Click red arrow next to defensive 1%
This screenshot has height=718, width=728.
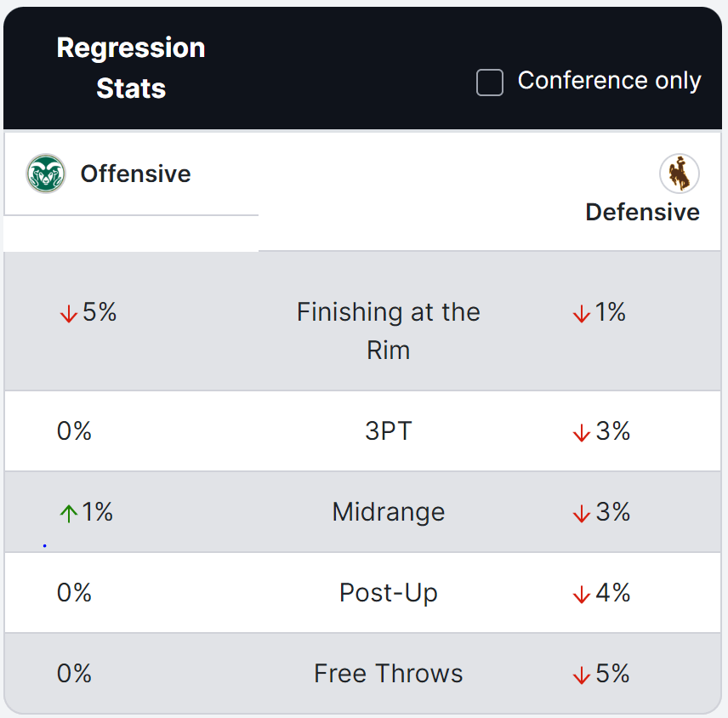tap(581, 314)
